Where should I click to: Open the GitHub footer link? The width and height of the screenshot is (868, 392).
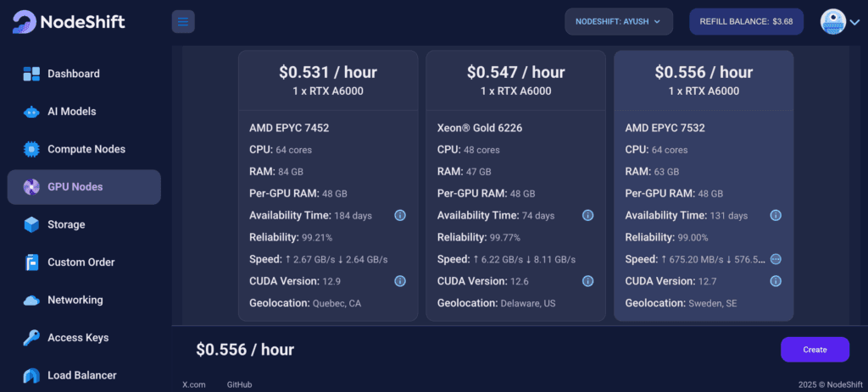(x=239, y=384)
